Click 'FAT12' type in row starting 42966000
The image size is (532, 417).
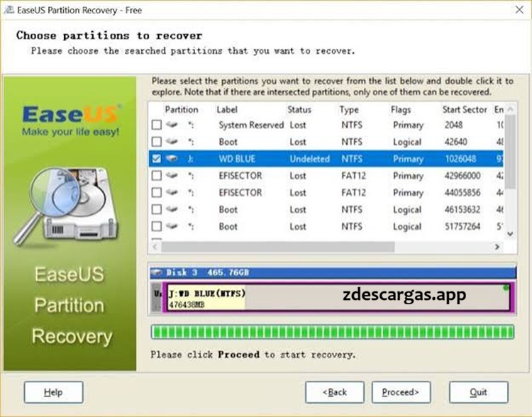tap(353, 175)
